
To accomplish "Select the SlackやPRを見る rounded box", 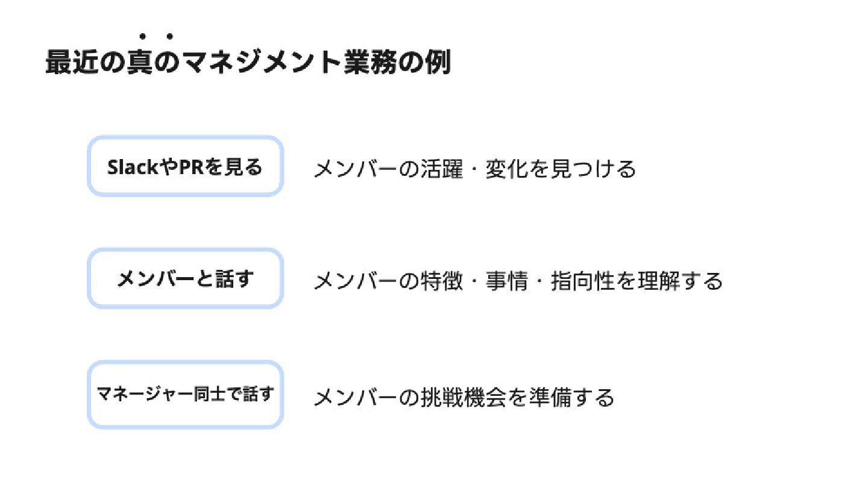I will [185, 166].
